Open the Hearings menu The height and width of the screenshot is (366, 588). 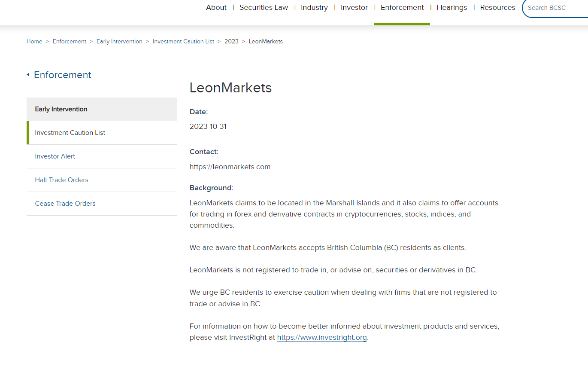pyautogui.click(x=452, y=8)
